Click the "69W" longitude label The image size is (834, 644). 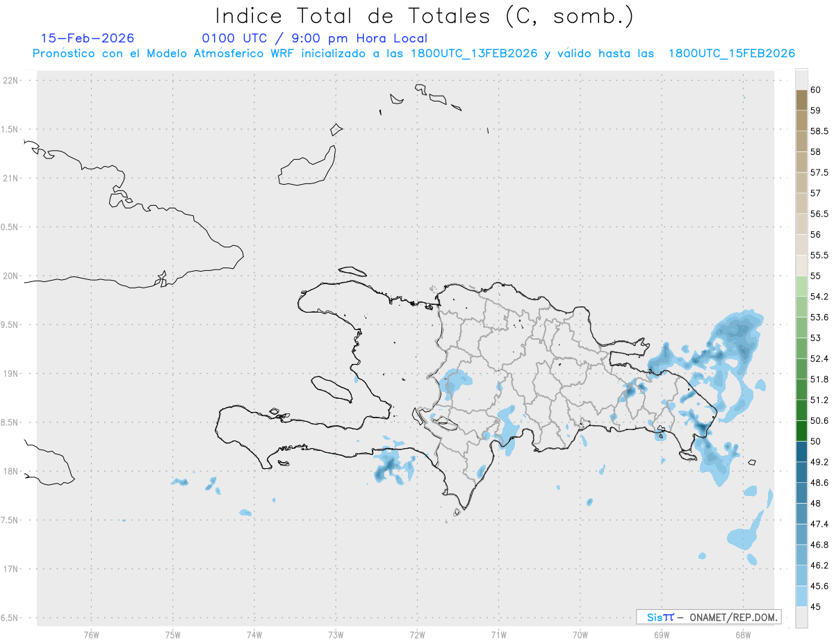662,634
